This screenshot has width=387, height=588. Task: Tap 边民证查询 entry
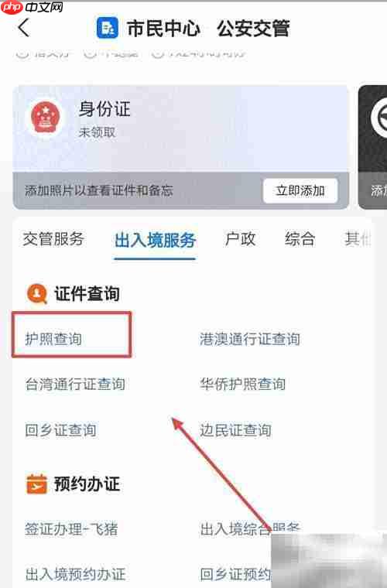point(235,430)
